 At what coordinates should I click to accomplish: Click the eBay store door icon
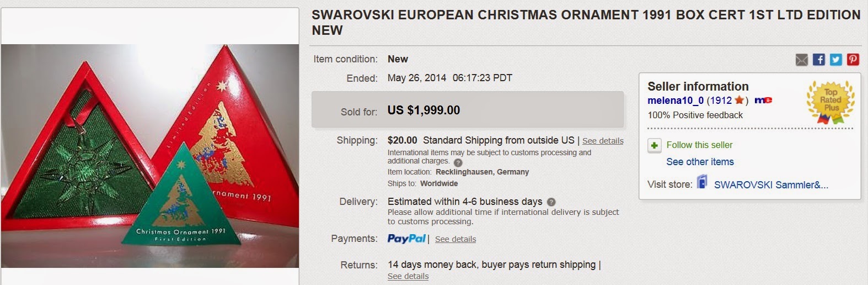(x=702, y=182)
